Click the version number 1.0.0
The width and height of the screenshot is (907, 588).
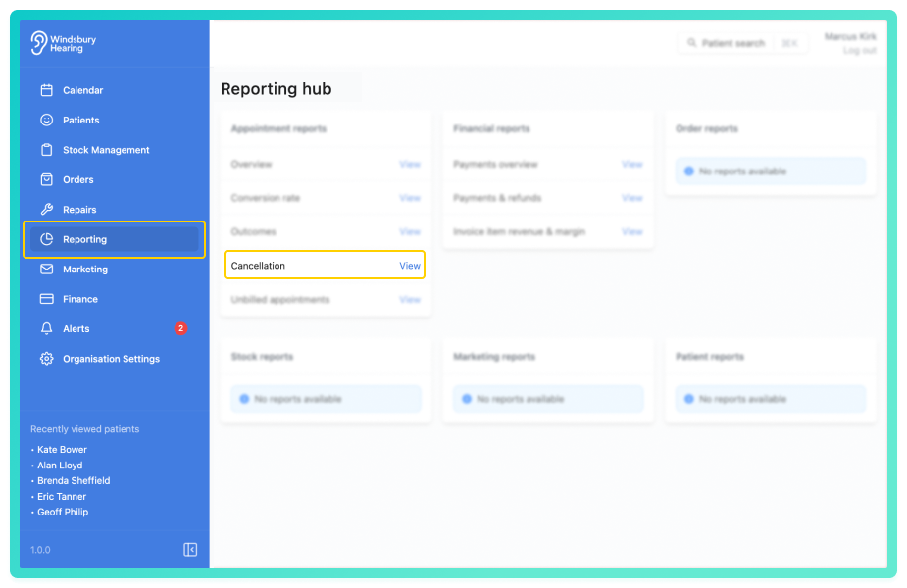(40, 549)
